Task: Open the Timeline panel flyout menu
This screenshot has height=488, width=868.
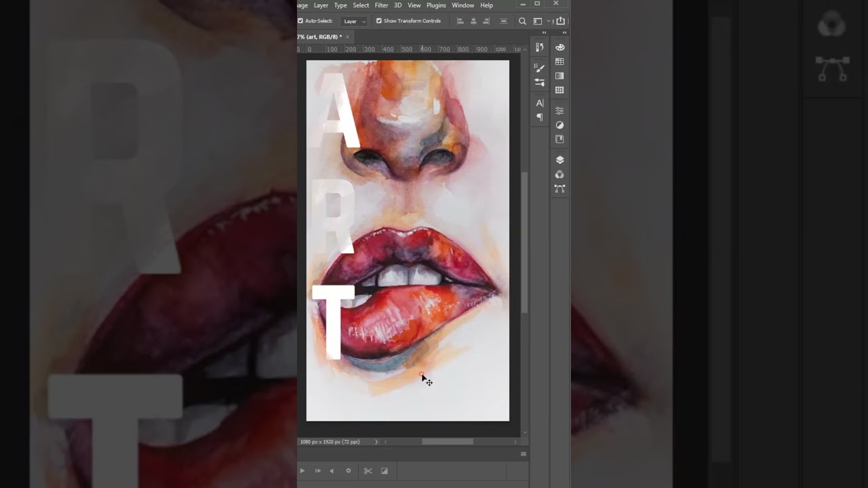Action: [524, 454]
